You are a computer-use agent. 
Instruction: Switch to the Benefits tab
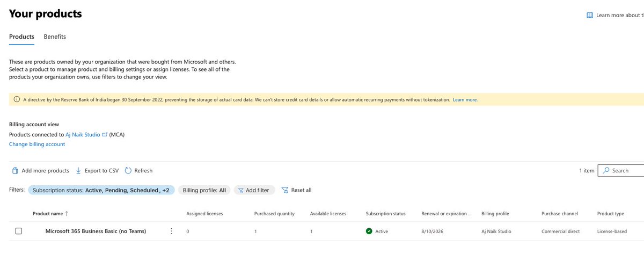pyautogui.click(x=55, y=37)
